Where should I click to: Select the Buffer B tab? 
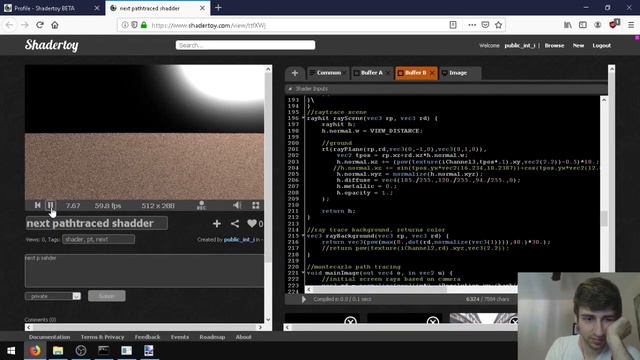coord(415,73)
